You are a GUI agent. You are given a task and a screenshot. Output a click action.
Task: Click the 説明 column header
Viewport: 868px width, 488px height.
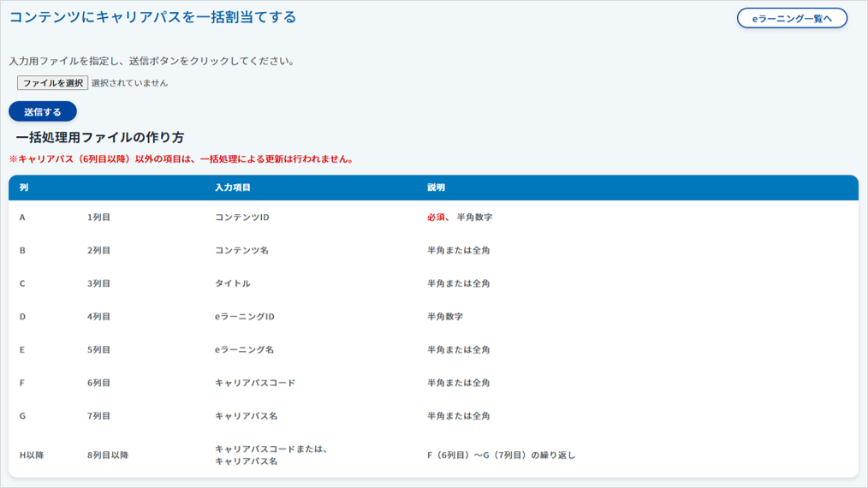click(436, 187)
